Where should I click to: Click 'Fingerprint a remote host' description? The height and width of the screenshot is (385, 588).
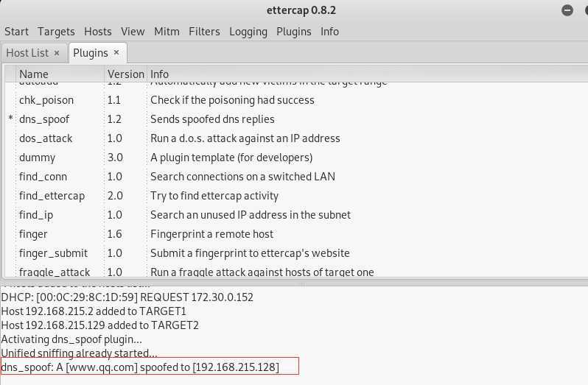212,233
